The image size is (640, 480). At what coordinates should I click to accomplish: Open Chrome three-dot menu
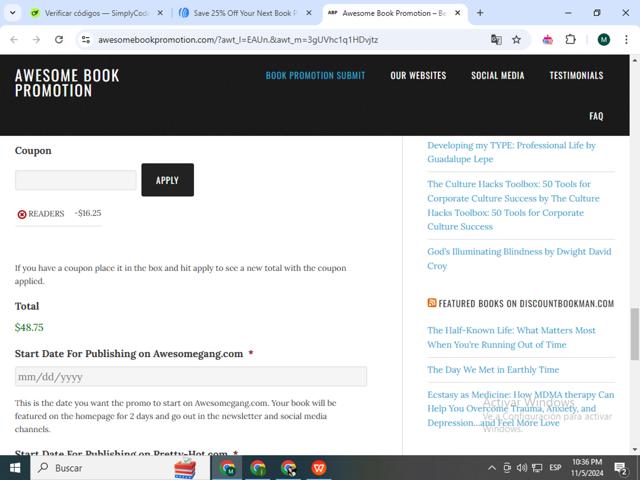tap(626, 40)
